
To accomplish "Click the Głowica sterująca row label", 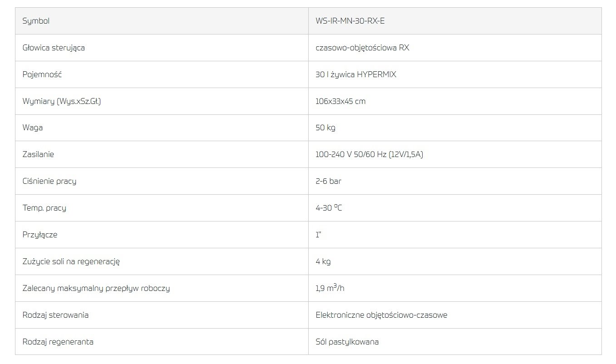I will tap(54, 48).
